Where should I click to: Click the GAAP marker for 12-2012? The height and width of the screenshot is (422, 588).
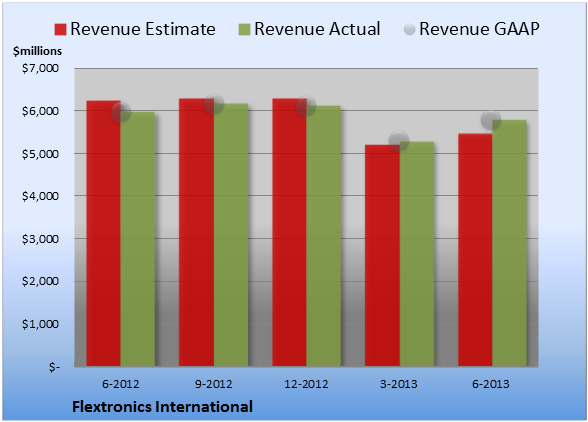click(306, 106)
